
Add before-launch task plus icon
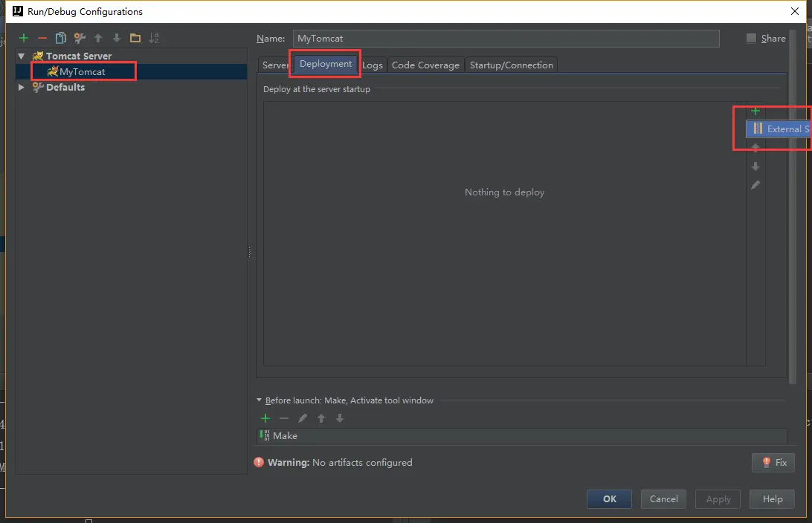[265, 418]
